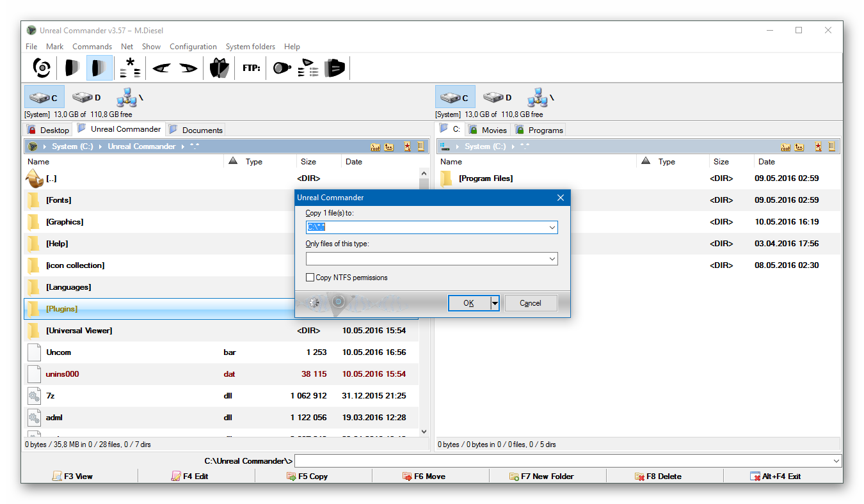This screenshot has width=864, height=504.
Task: Click left panel scrollbar up arrow
Action: point(424,173)
